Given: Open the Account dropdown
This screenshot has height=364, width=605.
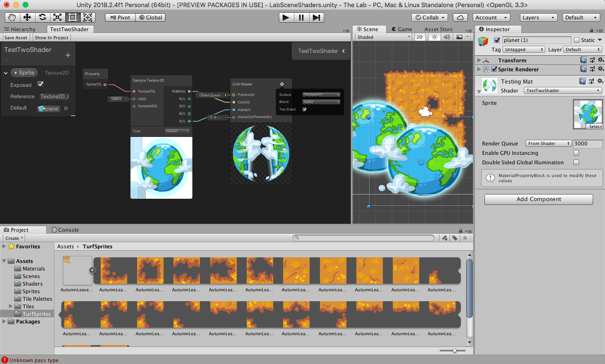Looking at the screenshot, I should [x=491, y=17].
